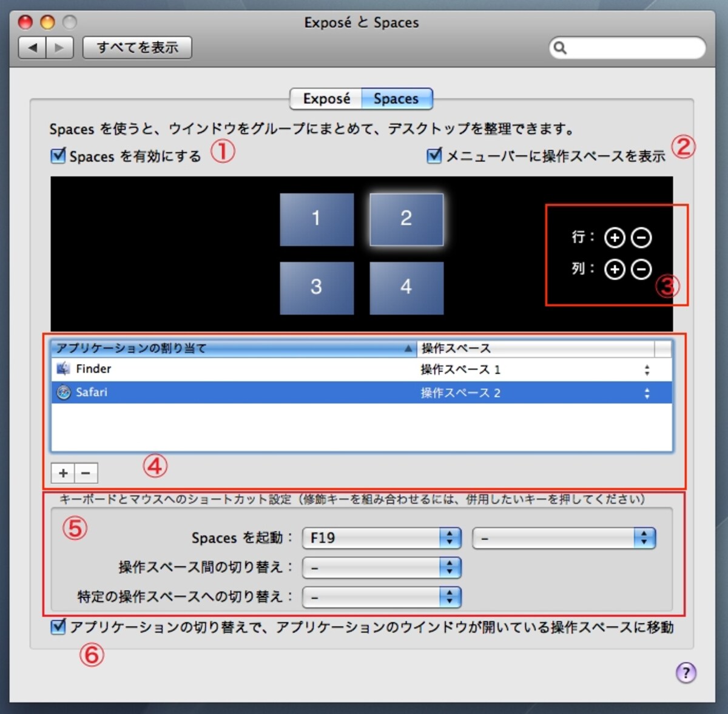The height and width of the screenshot is (714, 728).
Task: Toggle the application-switch auto-move checkbox
Action: (x=58, y=627)
